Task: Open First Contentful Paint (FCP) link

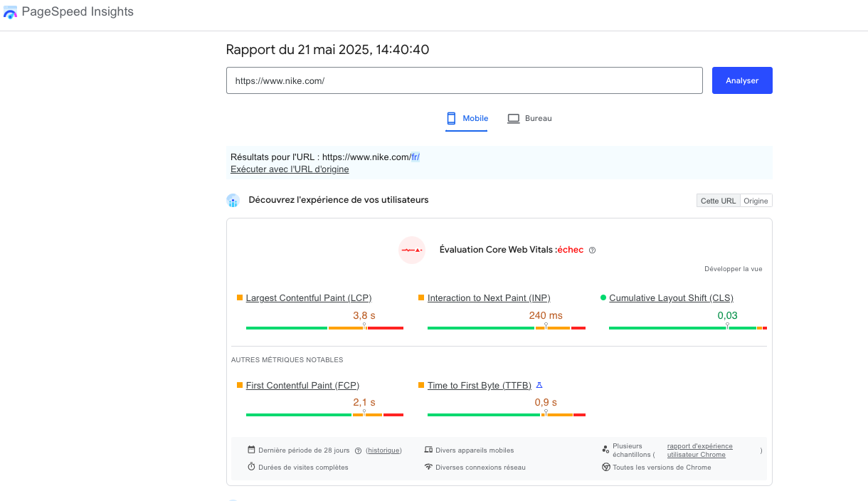Action: click(302, 385)
